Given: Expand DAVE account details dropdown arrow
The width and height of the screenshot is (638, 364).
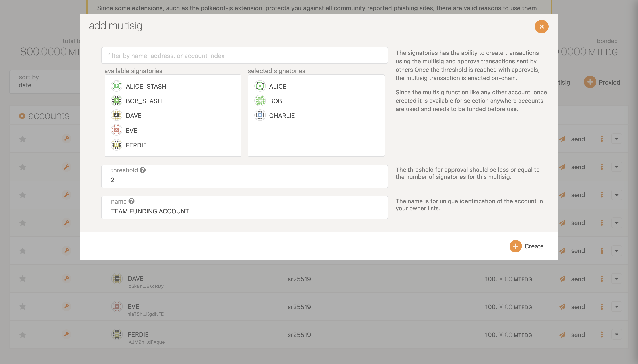Looking at the screenshot, I should (x=617, y=279).
